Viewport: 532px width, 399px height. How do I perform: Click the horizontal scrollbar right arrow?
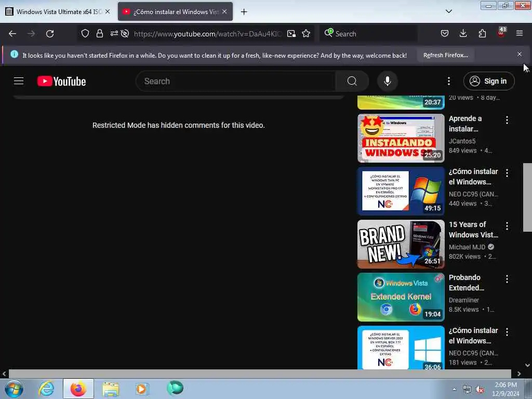click(x=519, y=374)
